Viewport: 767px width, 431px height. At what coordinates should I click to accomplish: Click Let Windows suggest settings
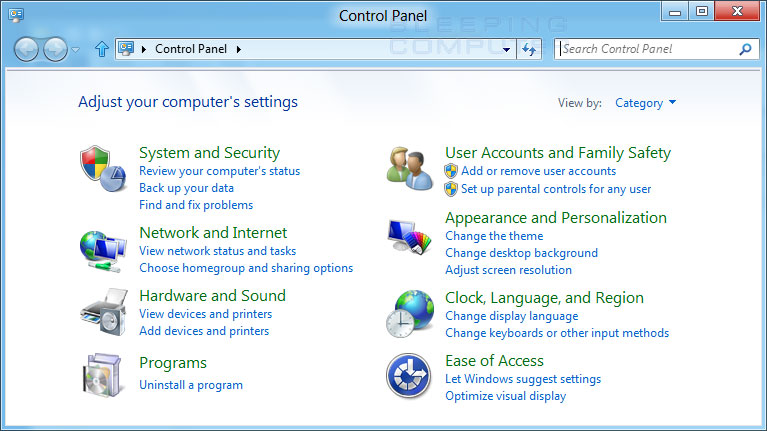(523, 379)
